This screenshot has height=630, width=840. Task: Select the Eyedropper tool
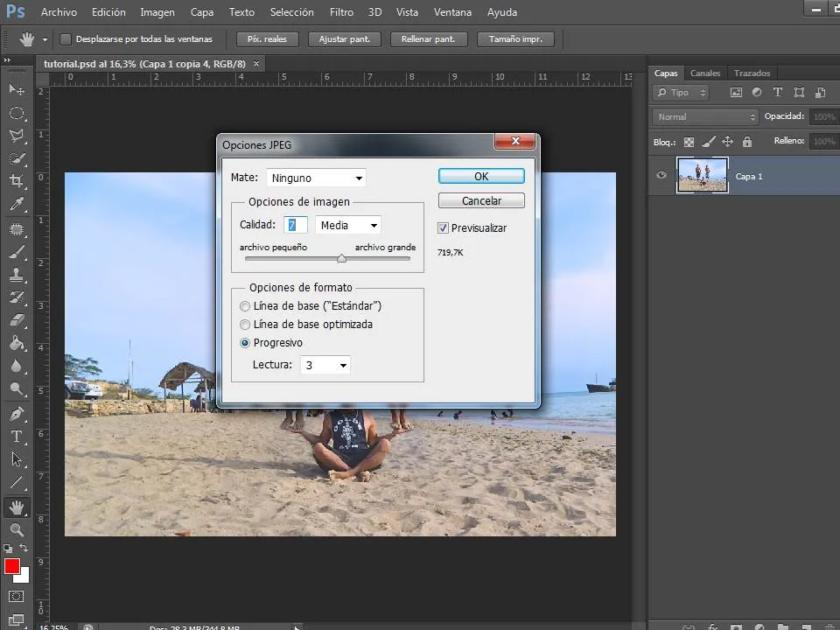(x=17, y=204)
